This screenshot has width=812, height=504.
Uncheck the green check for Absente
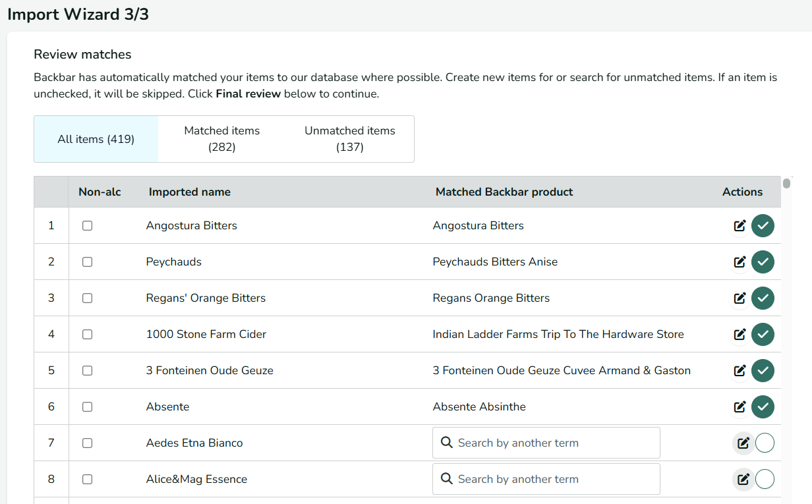763,407
